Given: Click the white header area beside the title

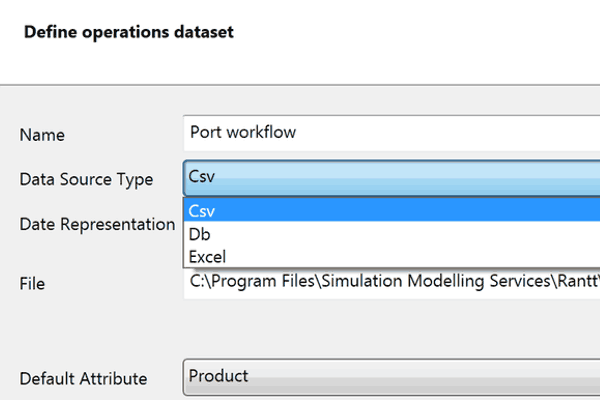Looking at the screenshot, I should [420, 40].
